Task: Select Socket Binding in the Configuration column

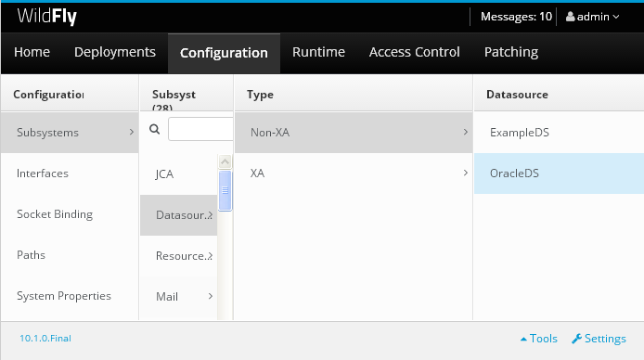Action: tap(70, 214)
